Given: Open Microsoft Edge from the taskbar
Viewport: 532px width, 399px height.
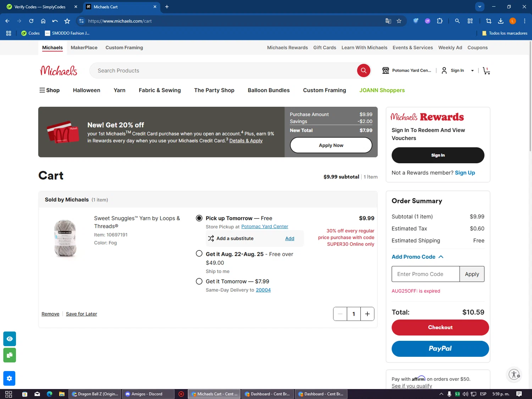Looking at the screenshot, I should pos(49,394).
